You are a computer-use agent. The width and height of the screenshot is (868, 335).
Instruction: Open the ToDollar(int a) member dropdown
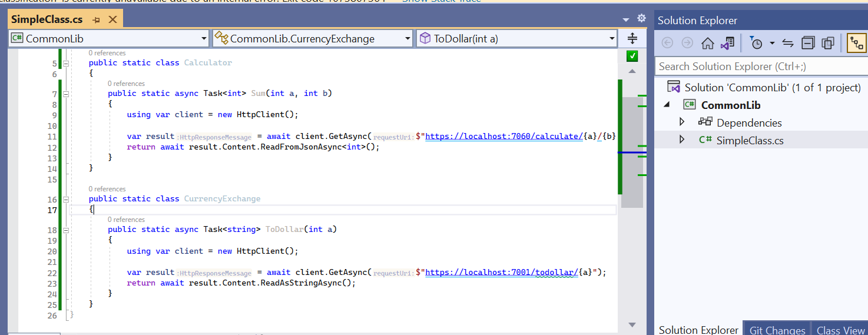click(612, 39)
